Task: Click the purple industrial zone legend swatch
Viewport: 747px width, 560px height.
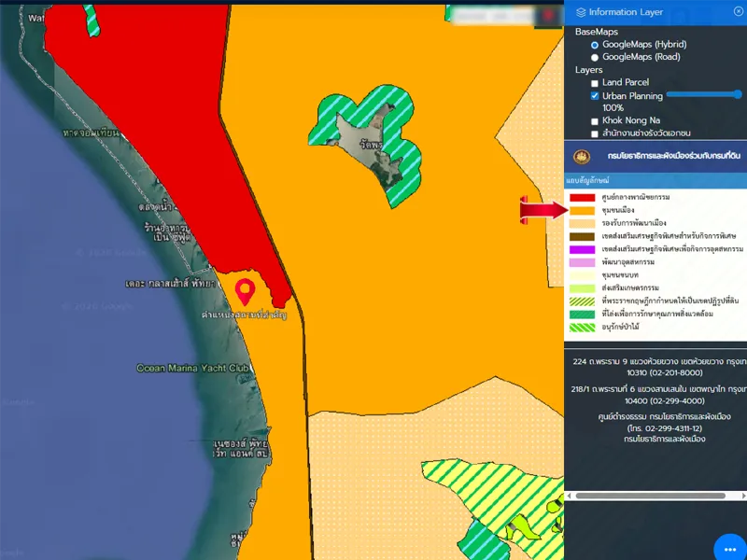Action: 582,249
